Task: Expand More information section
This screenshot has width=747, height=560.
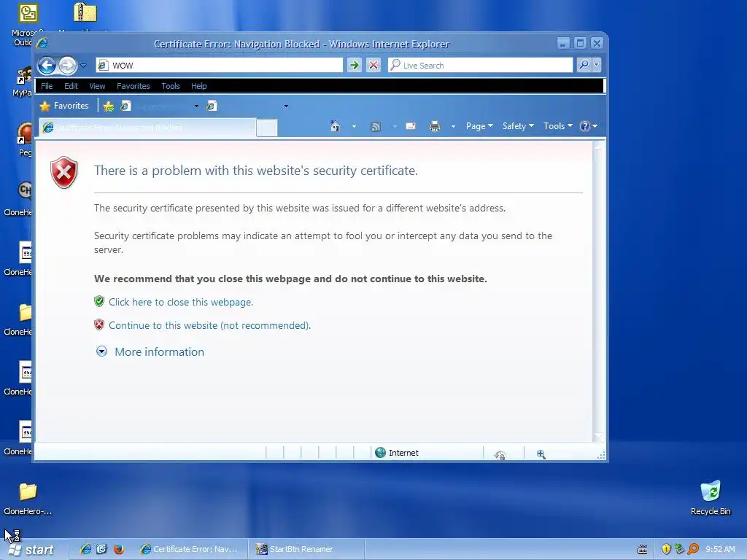Action: 150,352
